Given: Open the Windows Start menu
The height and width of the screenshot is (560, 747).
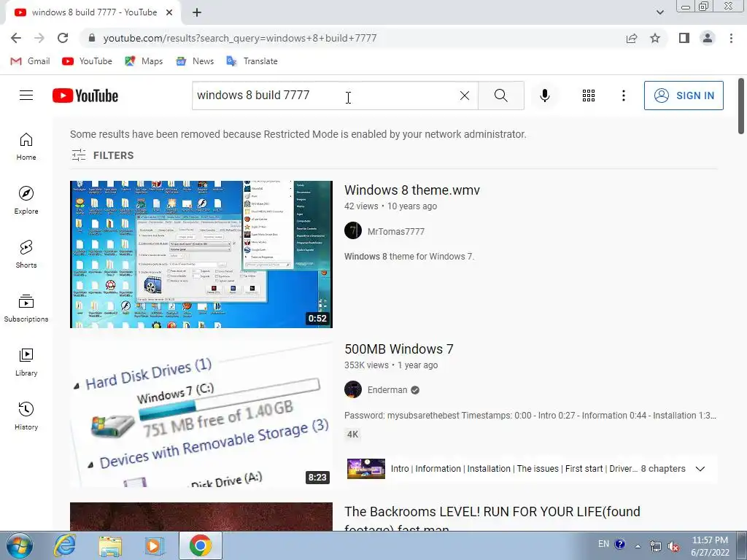Looking at the screenshot, I should point(19,545).
